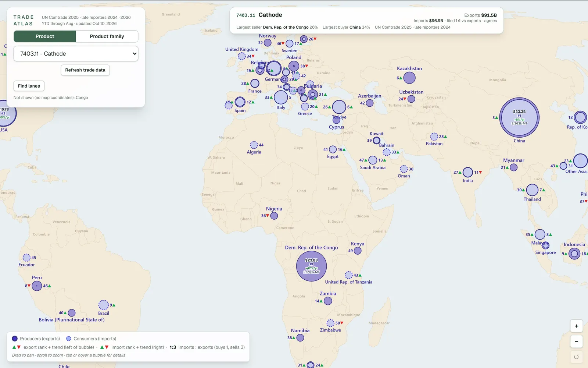Viewport: 588px width, 368px height.
Task: Click the Myanmar producer bubble
Action: (514, 167)
